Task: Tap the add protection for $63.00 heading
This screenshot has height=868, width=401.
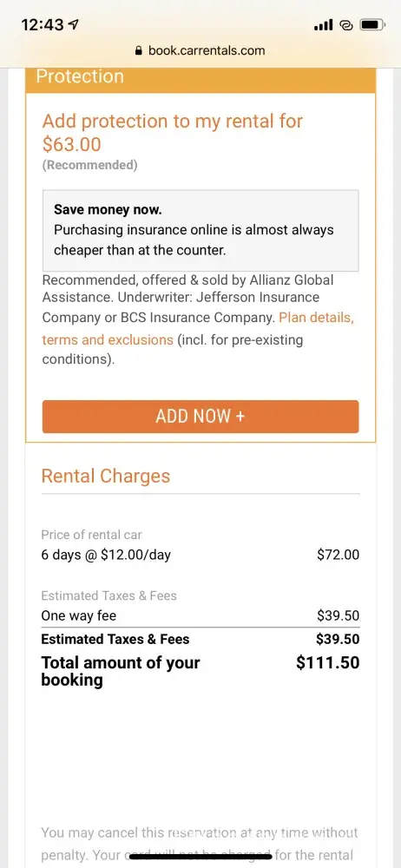Action: pos(173,133)
